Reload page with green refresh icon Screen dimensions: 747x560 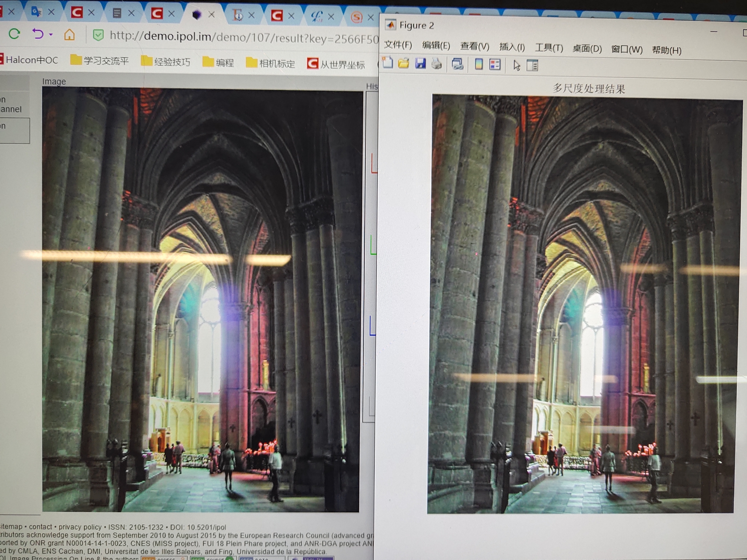click(x=14, y=34)
